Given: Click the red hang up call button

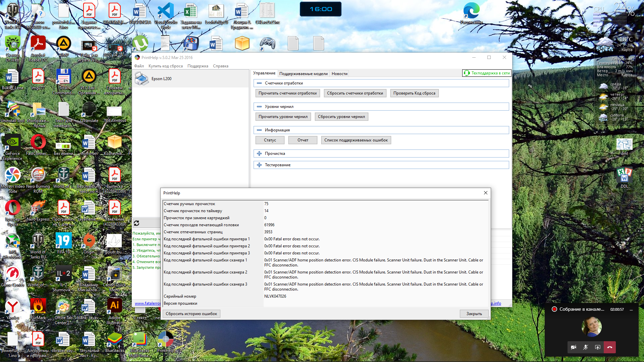Looking at the screenshot, I should pos(610,347).
